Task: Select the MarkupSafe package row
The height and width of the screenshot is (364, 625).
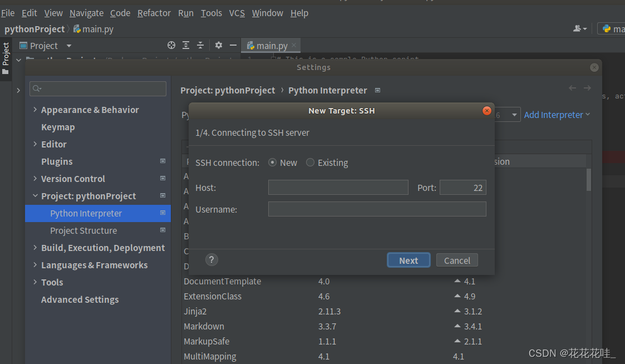Action: click(384, 341)
